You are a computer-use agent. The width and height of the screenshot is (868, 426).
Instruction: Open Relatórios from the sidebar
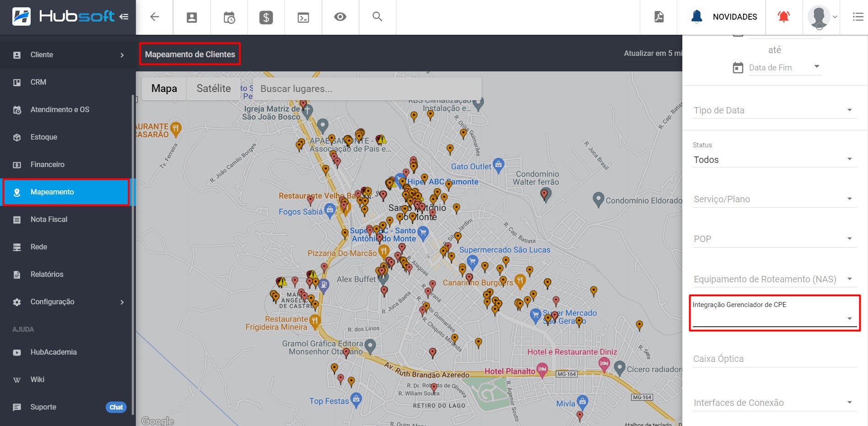tap(47, 274)
